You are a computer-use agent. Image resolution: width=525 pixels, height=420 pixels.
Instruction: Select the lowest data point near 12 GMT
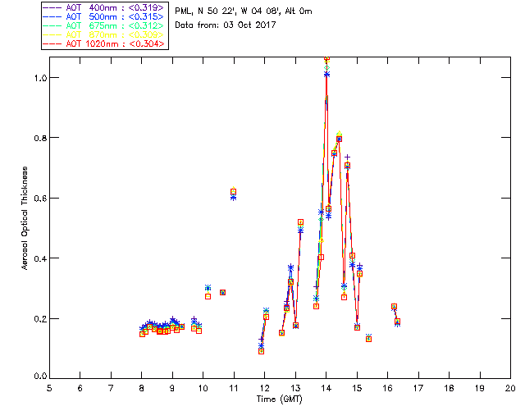[x=261, y=351]
